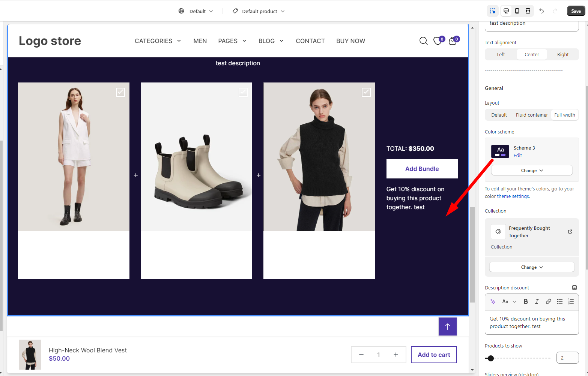Viewport: 588px width, 376px height.
Task: Click the dynamic source icon for Description discount
Action: click(574, 288)
